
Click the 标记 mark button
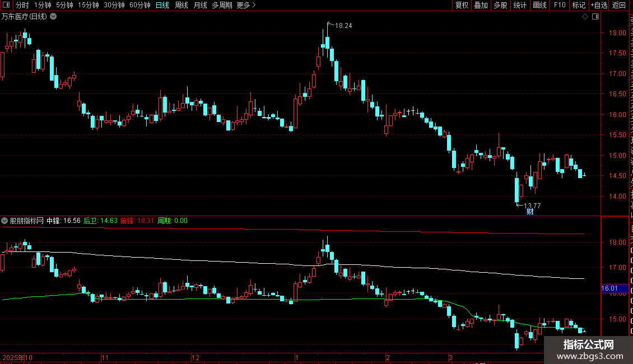click(x=579, y=5)
